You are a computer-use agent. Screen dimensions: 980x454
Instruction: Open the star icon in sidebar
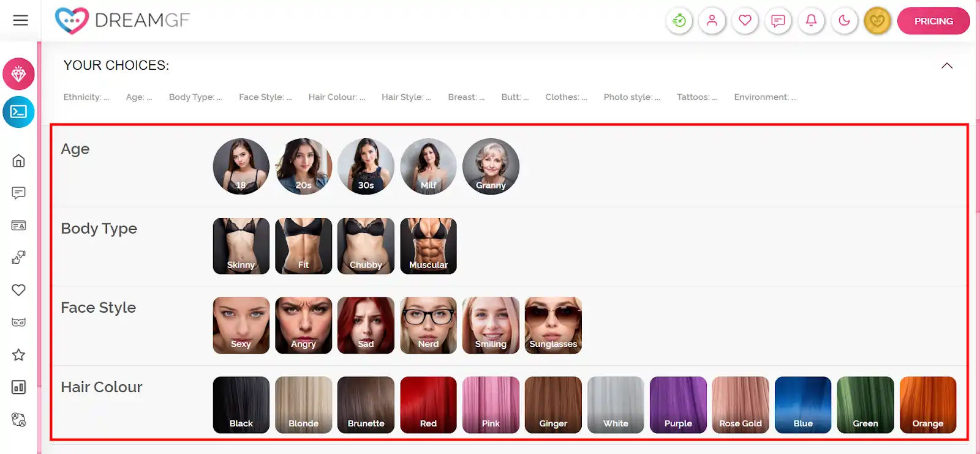click(19, 355)
